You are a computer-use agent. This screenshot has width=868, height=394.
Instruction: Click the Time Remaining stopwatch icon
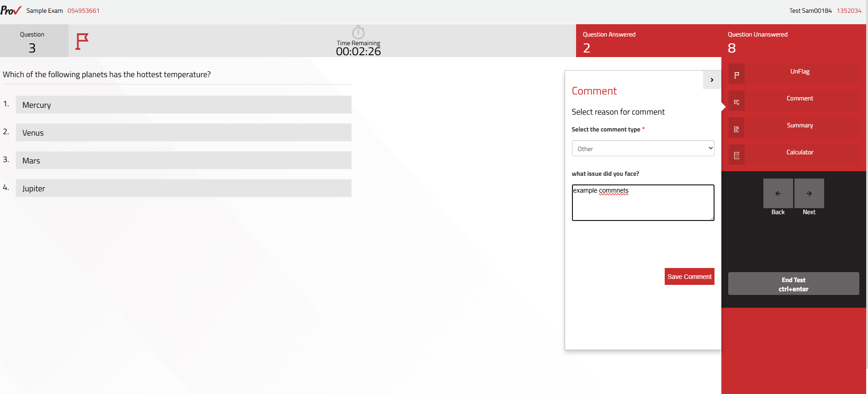358,32
